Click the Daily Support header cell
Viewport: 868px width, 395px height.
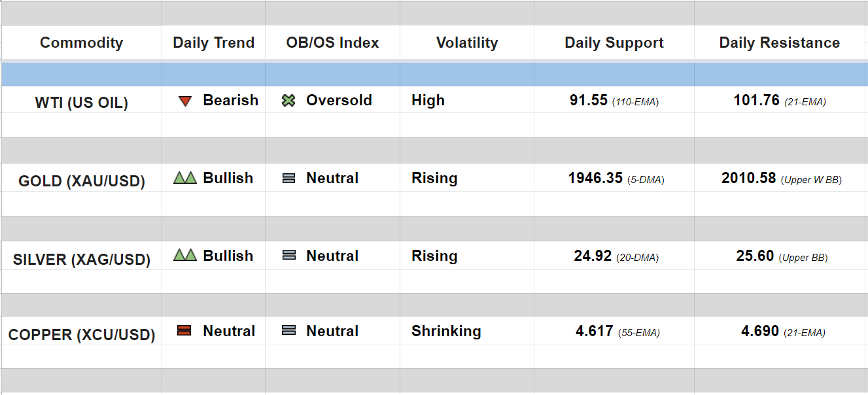(x=614, y=43)
